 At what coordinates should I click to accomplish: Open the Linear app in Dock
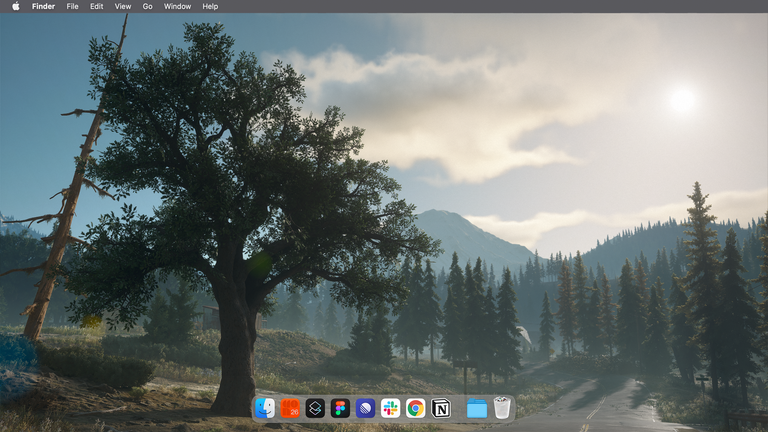coord(365,408)
